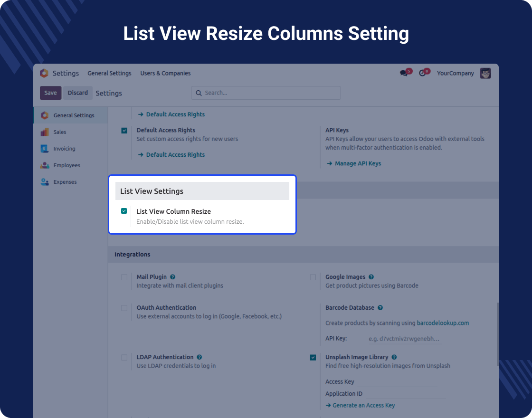532x418 pixels.
Task: Enable the Mail Plugin checkbox
Action: click(124, 277)
